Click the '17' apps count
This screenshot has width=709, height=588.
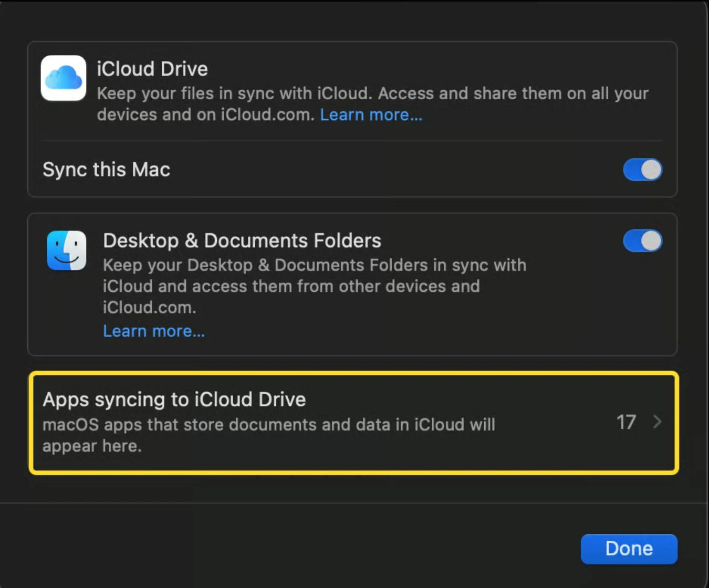click(x=626, y=422)
